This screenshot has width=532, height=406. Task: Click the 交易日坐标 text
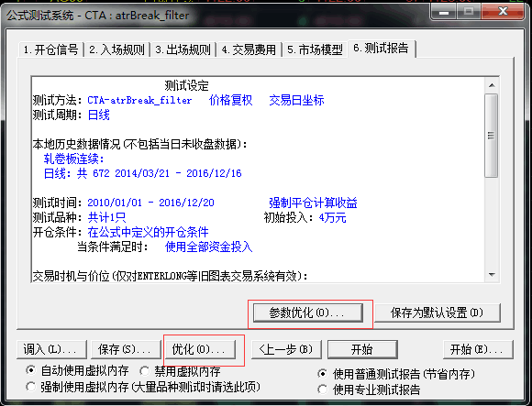click(x=296, y=100)
